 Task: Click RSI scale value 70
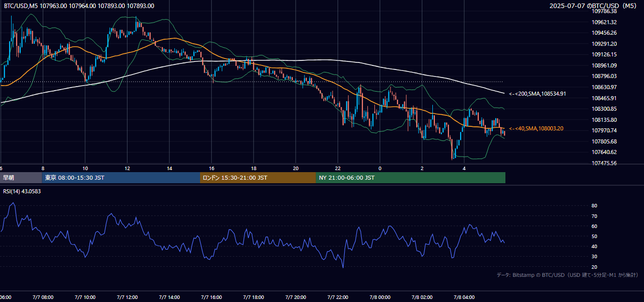coord(595,216)
